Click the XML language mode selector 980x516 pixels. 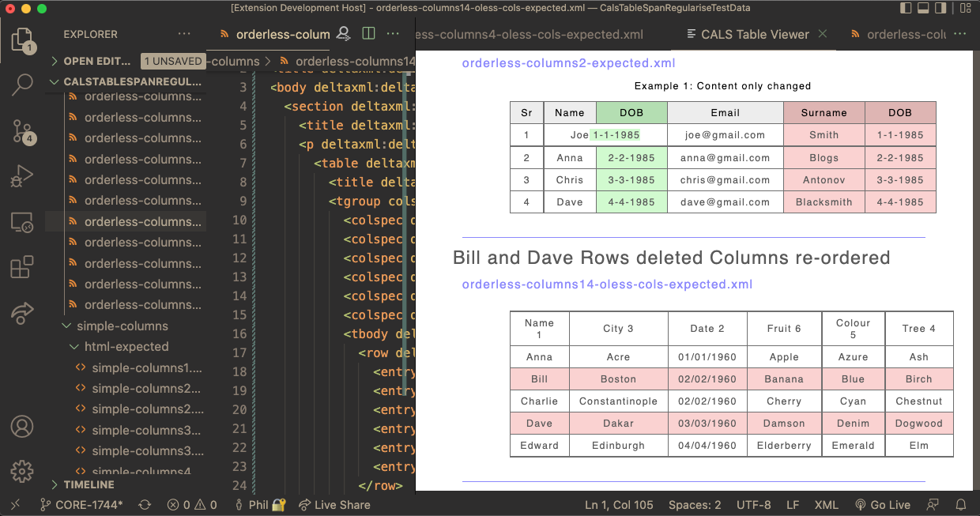pos(826,505)
